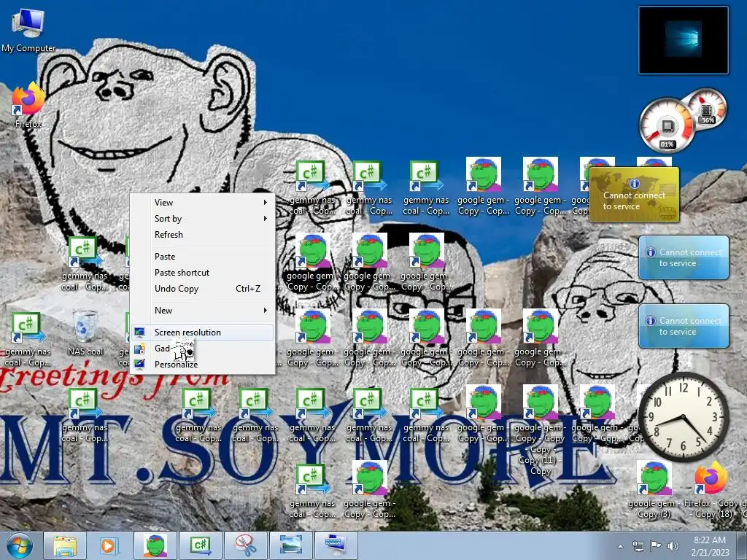This screenshot has width=747, height=560.
Task: Open Screen resolution from the context menu
Action: [203, 332]
